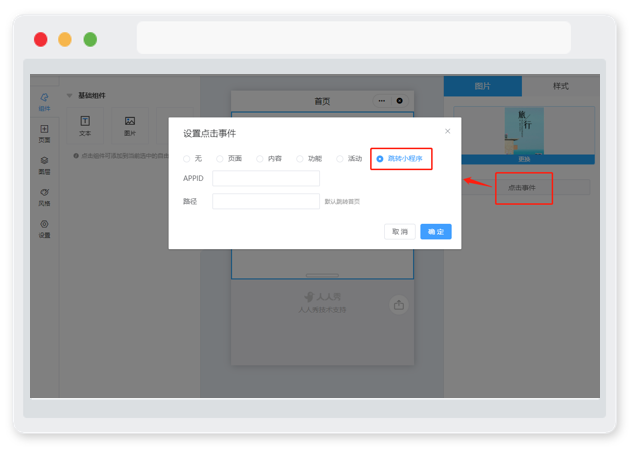Focus the 路径 path input field

coord(266,201)
